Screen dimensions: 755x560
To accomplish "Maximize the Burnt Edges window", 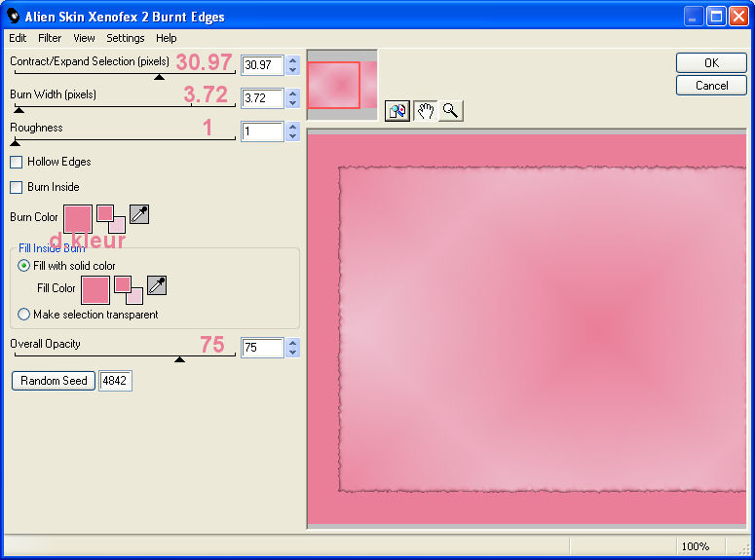I will [x=716, y=17].
